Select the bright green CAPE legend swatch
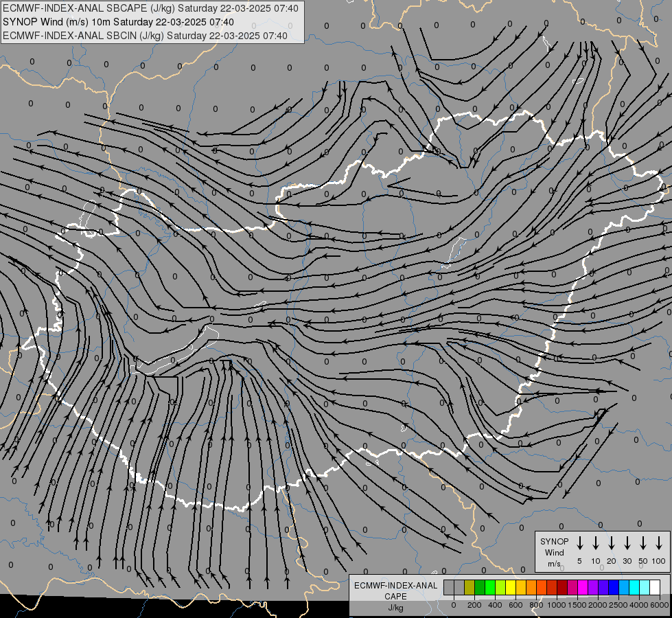This screenshot has height=618, width=672. [490, 588]
